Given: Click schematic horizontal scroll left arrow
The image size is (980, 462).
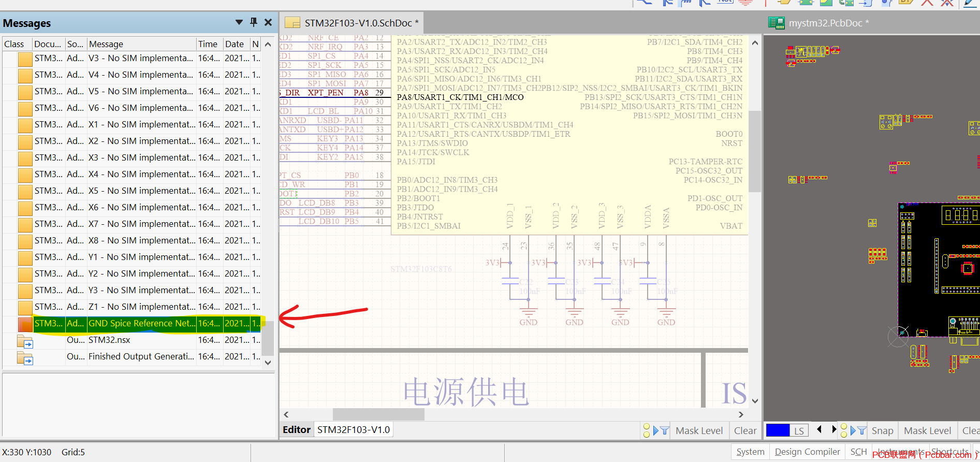Looking at the screenshot, I should point(286,414).
